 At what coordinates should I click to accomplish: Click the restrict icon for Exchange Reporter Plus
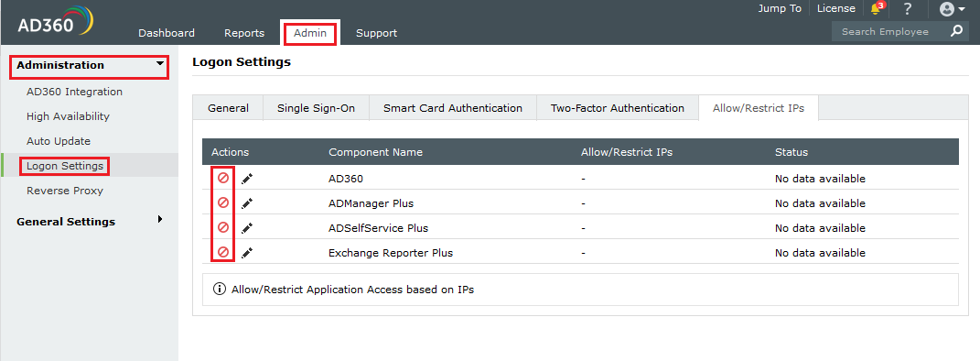coord(223,253)
